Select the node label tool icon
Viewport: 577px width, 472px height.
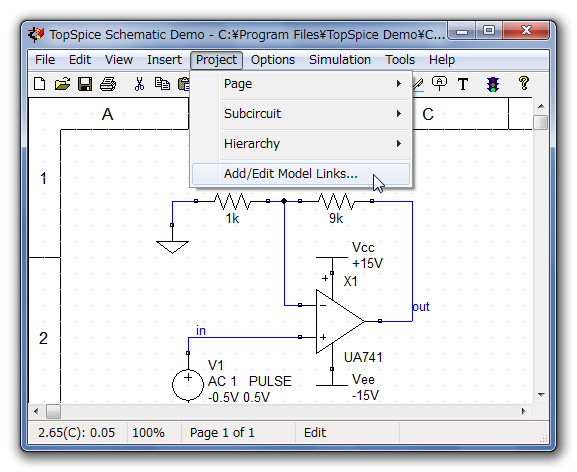(439, 84)
